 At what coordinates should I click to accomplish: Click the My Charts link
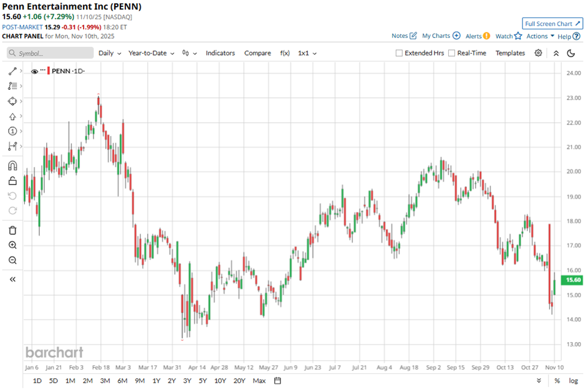[x=441, y=36]
